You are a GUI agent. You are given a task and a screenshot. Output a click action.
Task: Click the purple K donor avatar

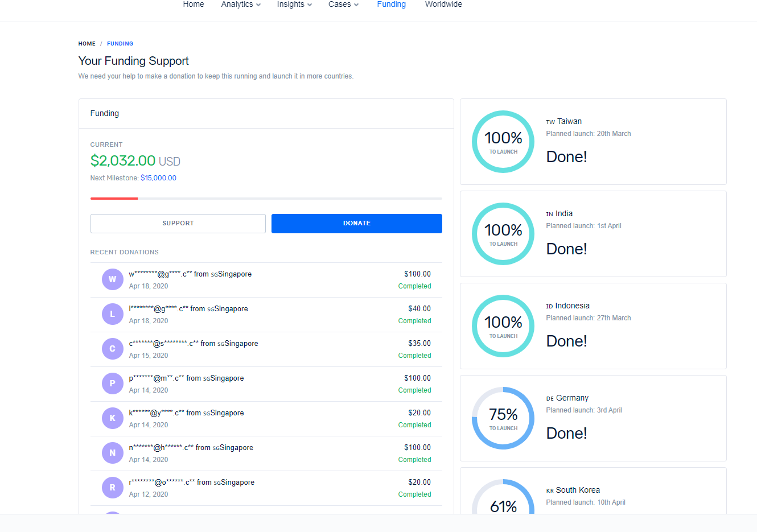point(112,418)
